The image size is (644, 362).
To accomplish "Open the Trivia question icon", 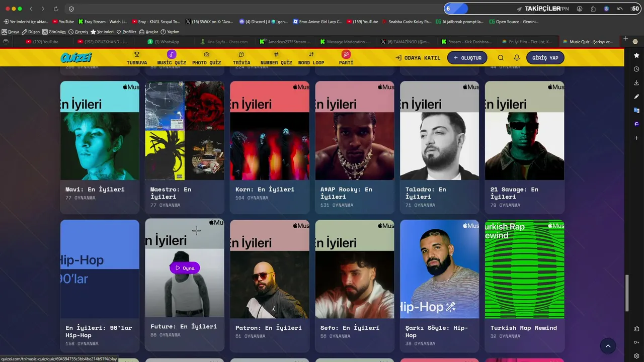I will point(242,54).
